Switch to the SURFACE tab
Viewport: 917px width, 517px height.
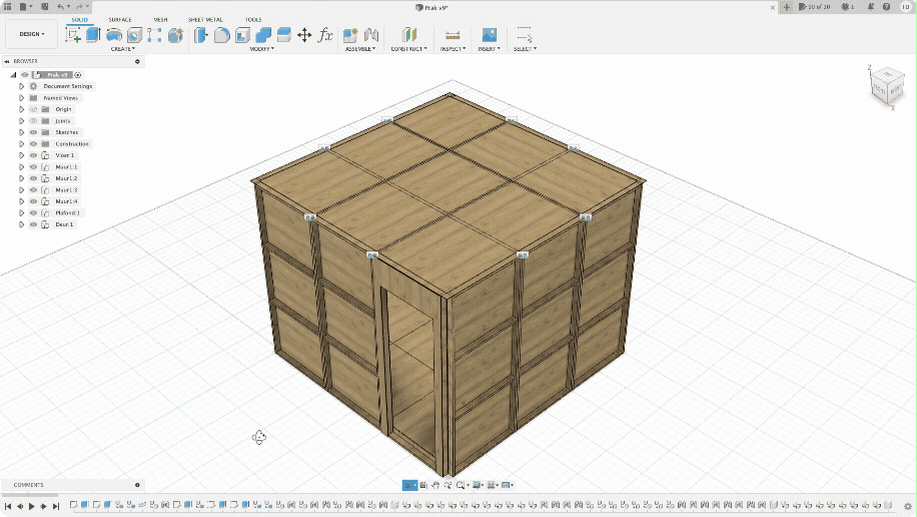tap(120, 19)
